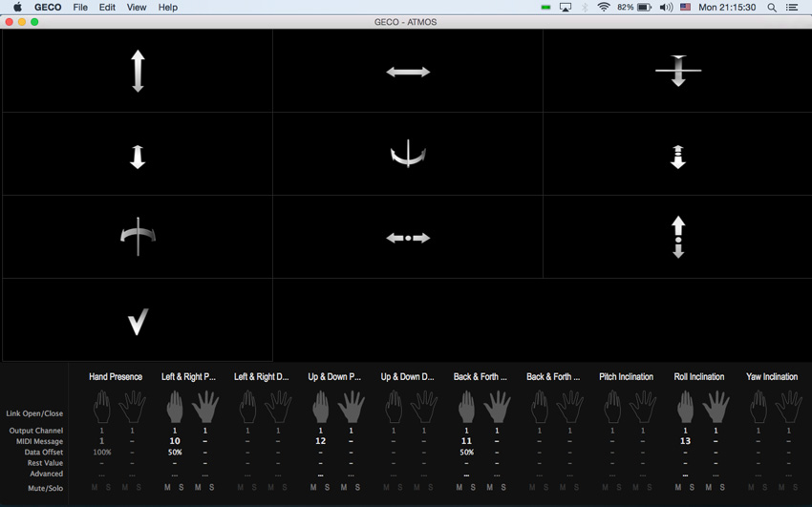Image resolution: width=812 pixels, height=507 pixels.
Task: Mute closed hand of Roll Inclination
Action: (x=678, y=487)
